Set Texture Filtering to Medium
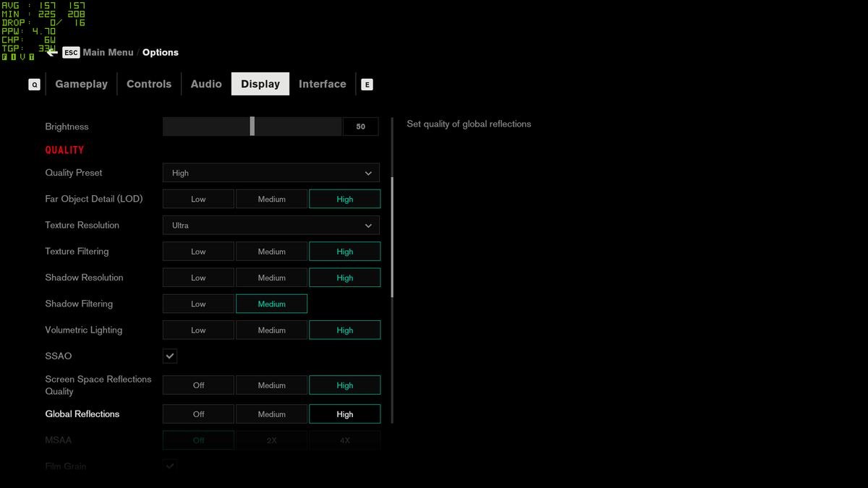The height and width of the screenshot is (488, 868). 271,252
